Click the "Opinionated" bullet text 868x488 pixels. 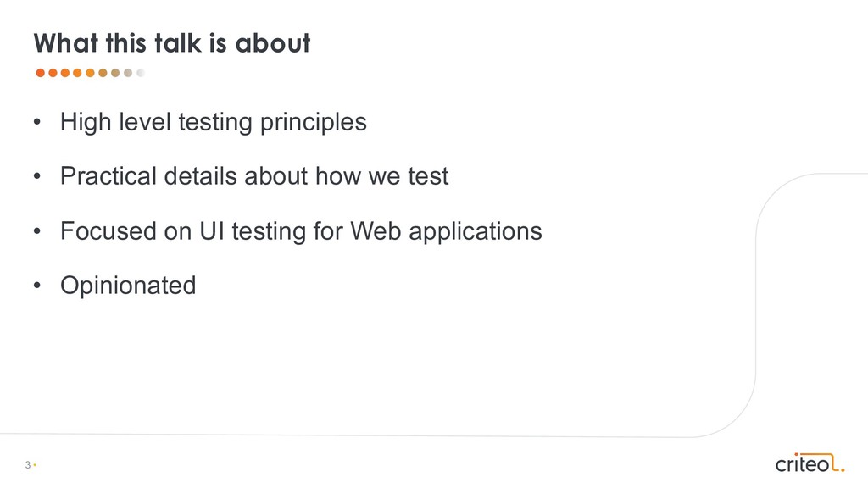127,286
